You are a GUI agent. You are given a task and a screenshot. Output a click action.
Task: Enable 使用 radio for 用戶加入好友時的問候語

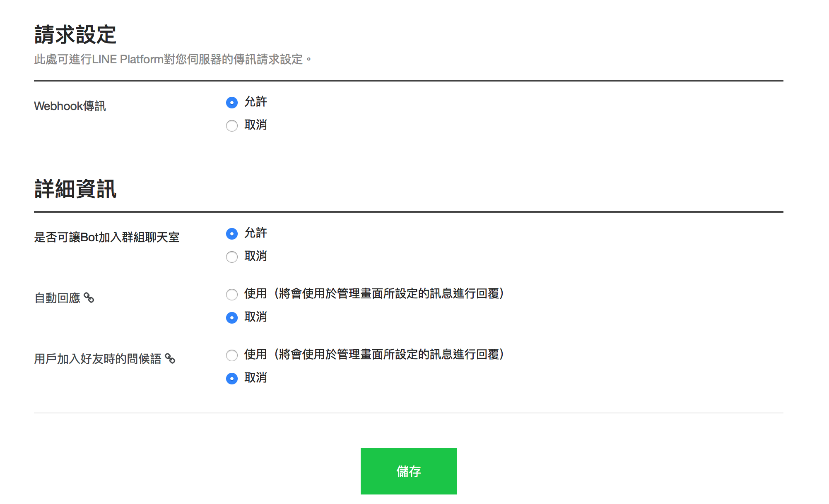tap(232, 355)
